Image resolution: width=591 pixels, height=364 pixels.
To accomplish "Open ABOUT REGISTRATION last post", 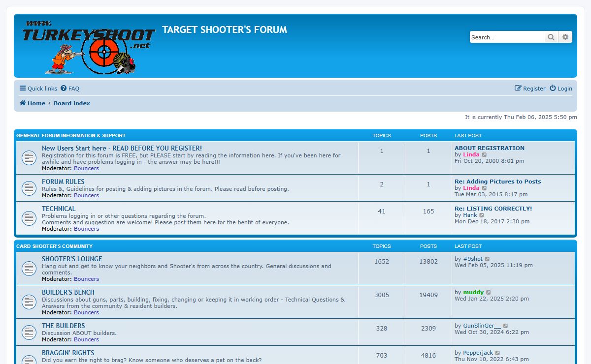I will (x=490, y=148).
